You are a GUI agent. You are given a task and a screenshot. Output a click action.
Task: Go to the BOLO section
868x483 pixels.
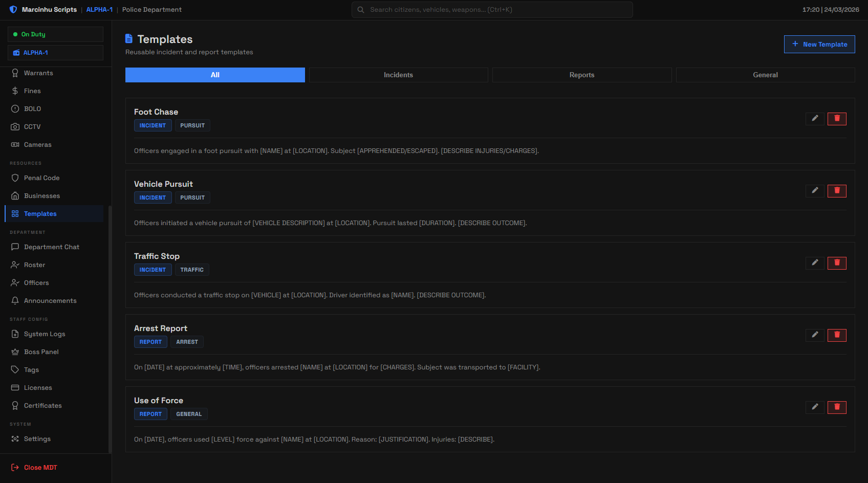pyautogui.click(x=54, y=109)
